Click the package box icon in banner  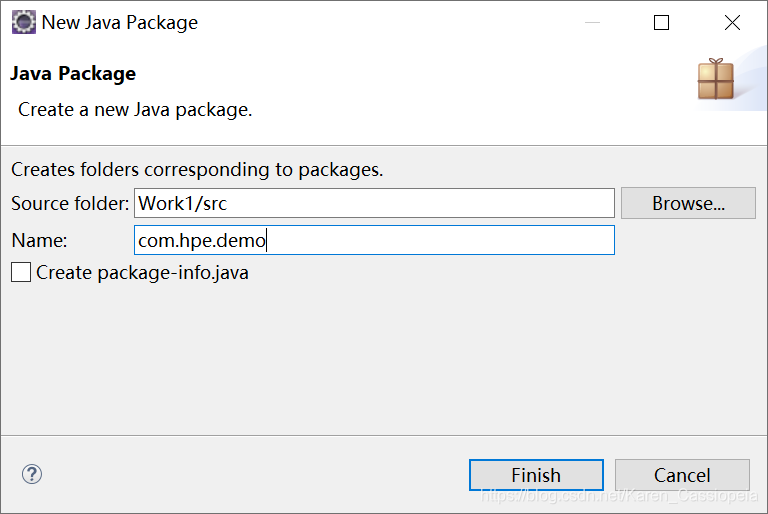pos(715,79)
